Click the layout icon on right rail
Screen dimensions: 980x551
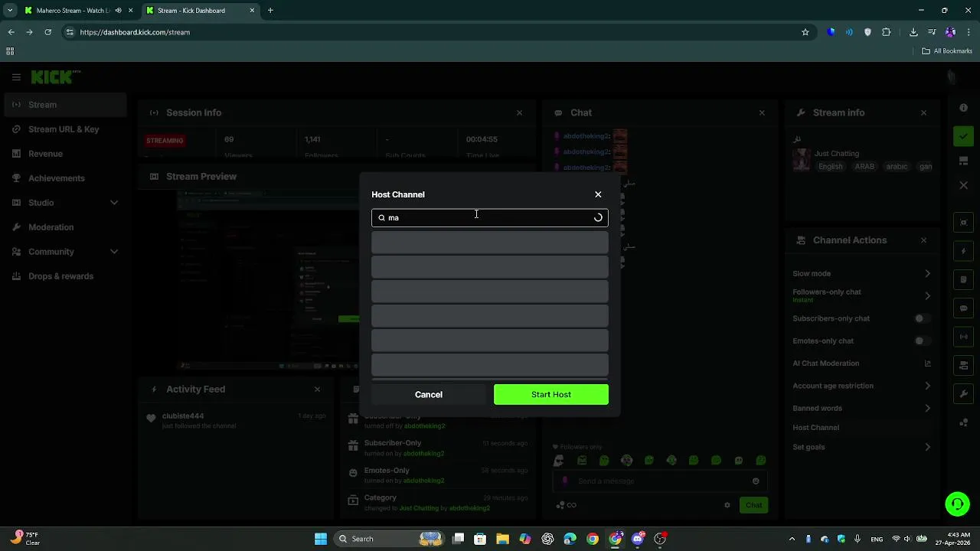coord(964,161)
